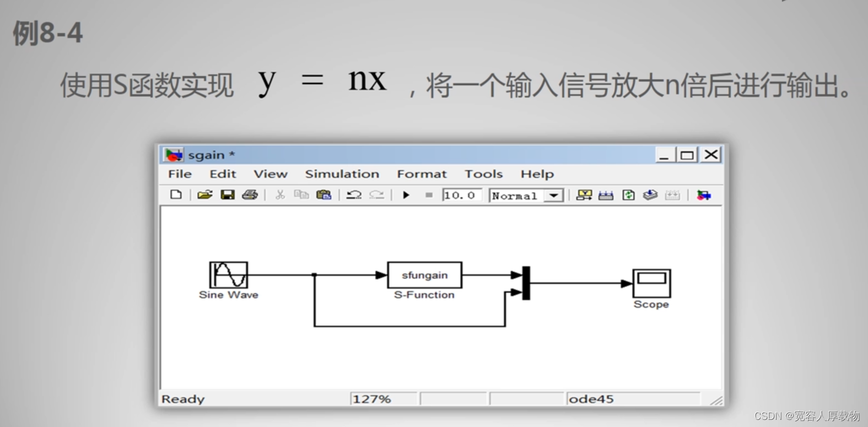The height and width of the screenshot is (427, 868).
Task: Click the Simulink icon in the sgain title bar
Action: 174,155
